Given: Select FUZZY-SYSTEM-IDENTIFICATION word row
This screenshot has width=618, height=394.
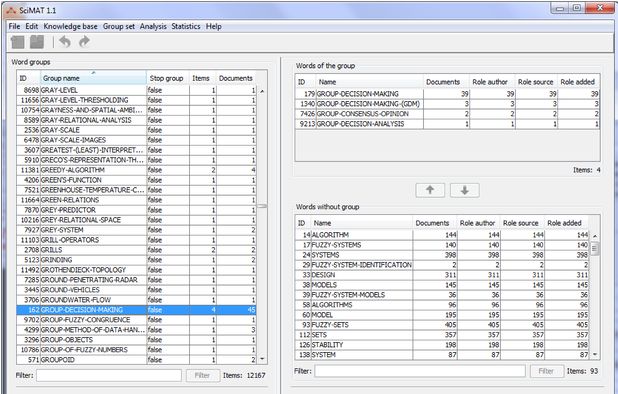Looking at the screenshot, I should coord(442,265).
